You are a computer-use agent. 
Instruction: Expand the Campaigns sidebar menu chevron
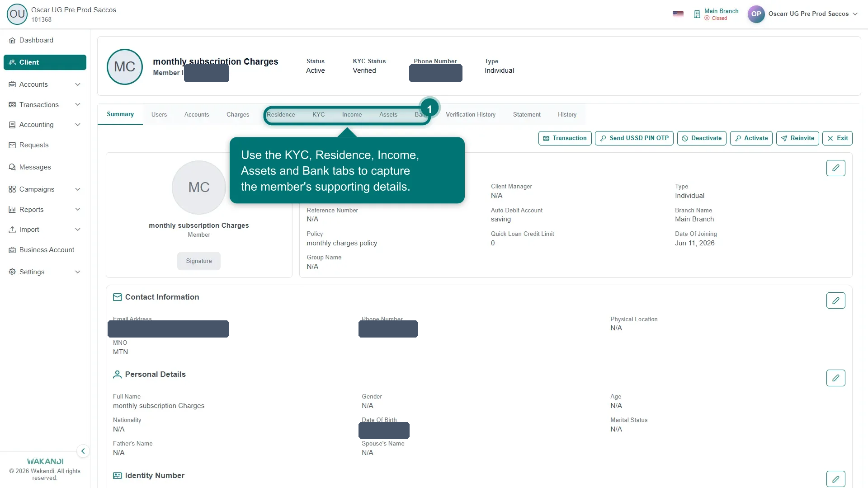pos(78,189)
